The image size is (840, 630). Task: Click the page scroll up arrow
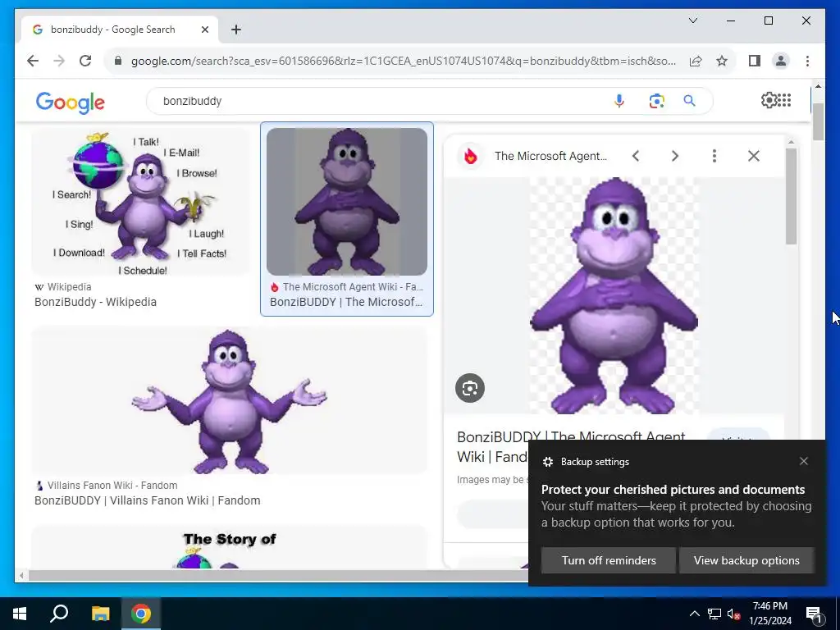[x=818, y=85]
